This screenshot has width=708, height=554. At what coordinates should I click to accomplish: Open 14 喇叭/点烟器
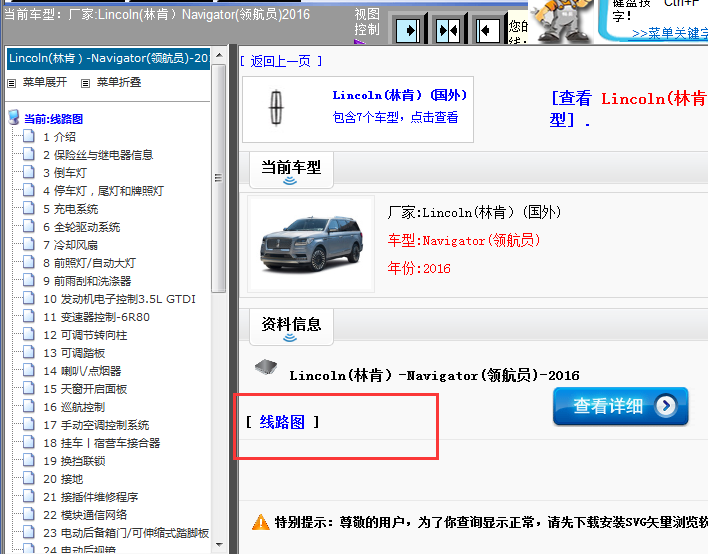[x=82, y=371]
